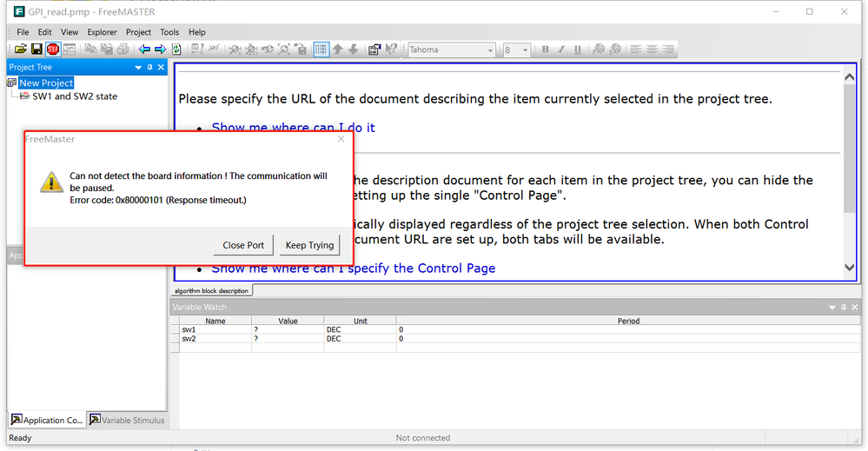Screen dimensions: 868x451
Task: Click the Close Port button in the dialog
Action: click(243, 245)
